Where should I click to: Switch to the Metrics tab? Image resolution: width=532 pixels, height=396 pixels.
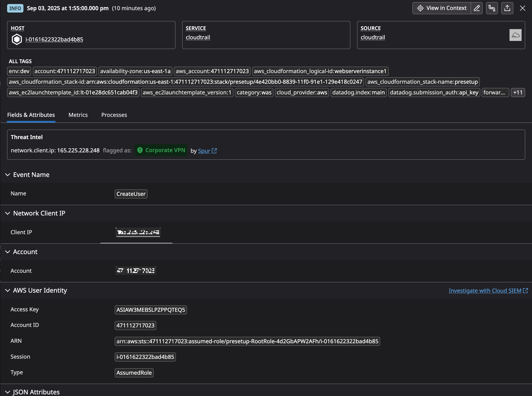(78, 115)
